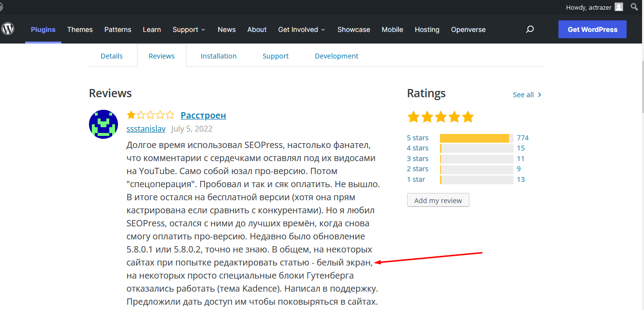The height and width of the screenshot is (310, 644).
Task: Expand the Get Involved dropdown menu
Action: click(x=302, y=30)
